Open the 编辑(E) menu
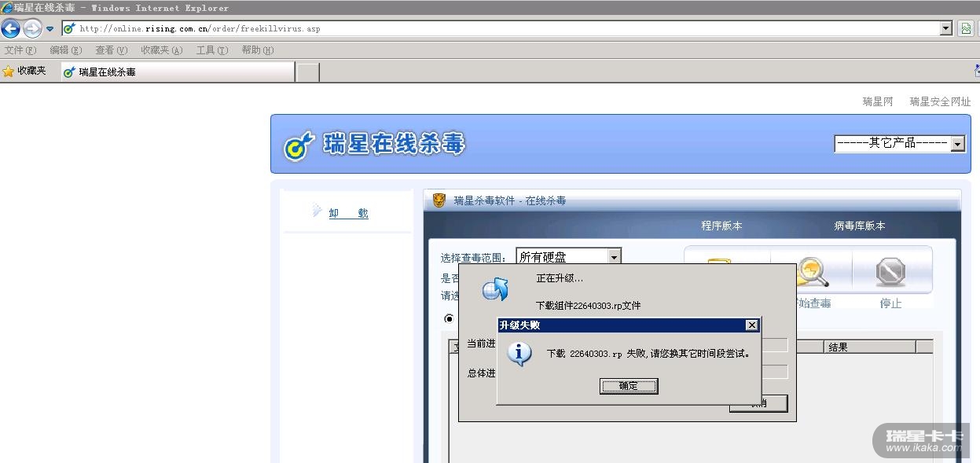980x463 pixels. pyautogui.click(x=65, y=50)
